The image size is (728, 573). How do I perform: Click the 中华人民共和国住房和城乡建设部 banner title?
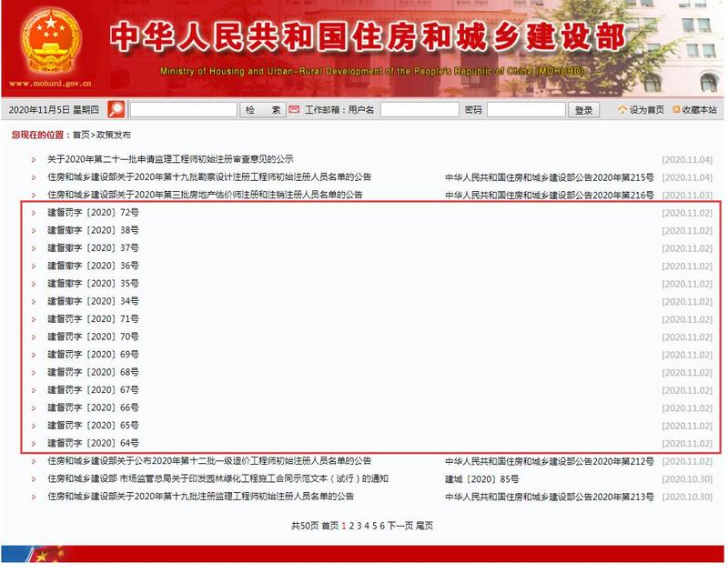coord(368,36)
